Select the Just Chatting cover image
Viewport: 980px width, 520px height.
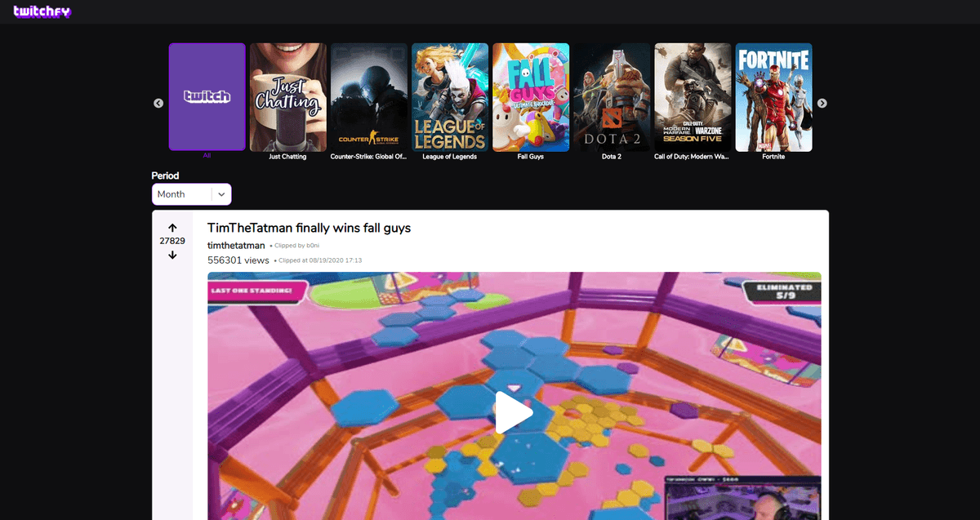(x=288, y=97)
